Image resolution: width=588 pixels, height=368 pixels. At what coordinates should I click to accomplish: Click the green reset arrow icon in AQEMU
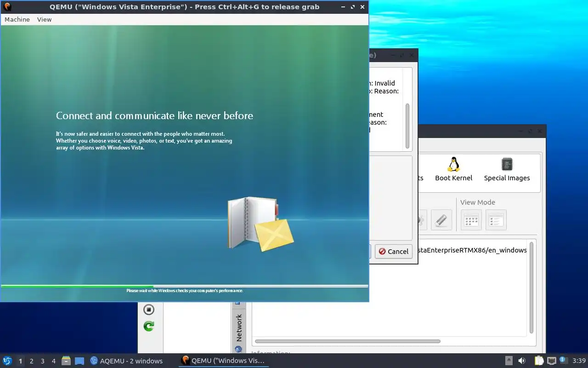coord(149,326)
